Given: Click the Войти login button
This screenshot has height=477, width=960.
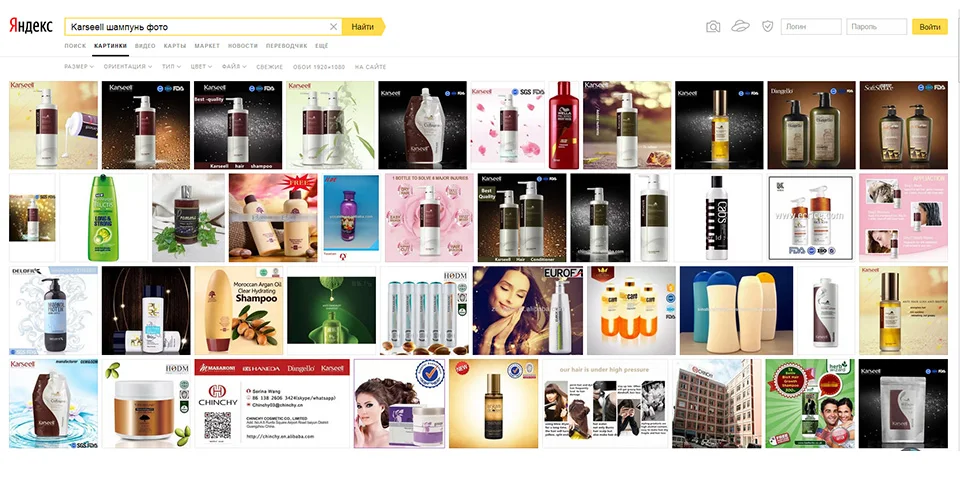Looking at the screenshot, I should [929, 27].
